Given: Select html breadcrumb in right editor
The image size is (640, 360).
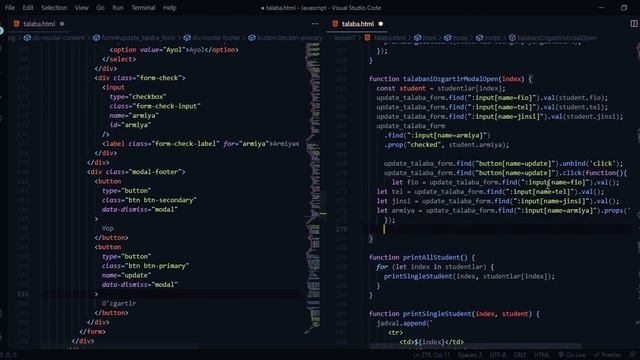Looking at the screenshot, I should click(x=429, y=38).
